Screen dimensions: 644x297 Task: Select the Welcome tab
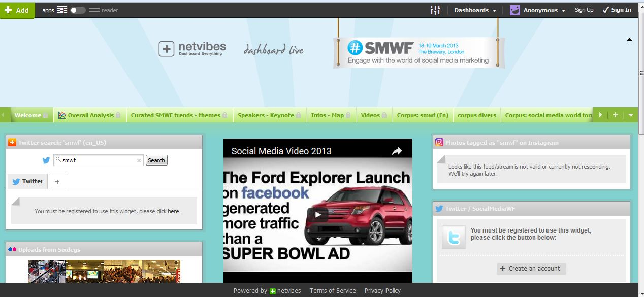pos(30,115)
